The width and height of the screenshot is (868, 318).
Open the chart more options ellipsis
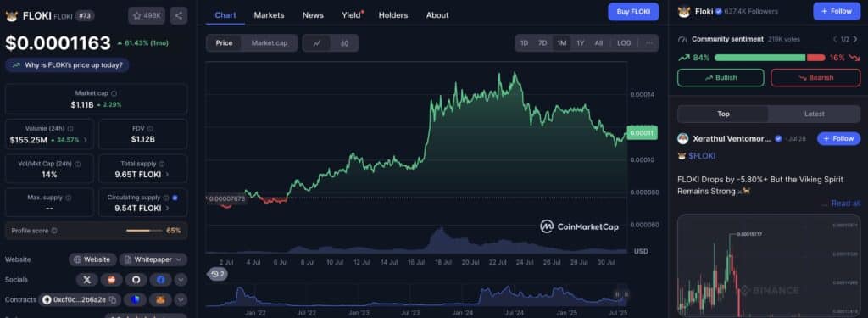point(648,43)
